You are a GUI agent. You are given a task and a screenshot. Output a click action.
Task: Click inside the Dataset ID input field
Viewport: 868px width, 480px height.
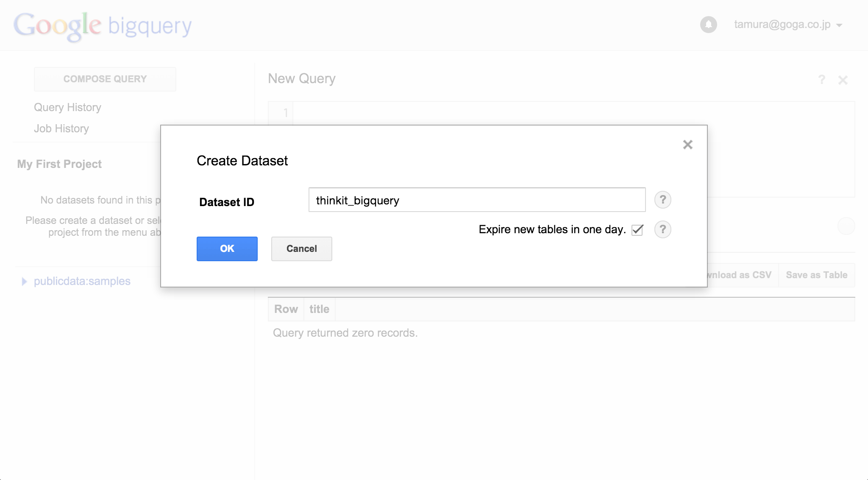[477, 200]
